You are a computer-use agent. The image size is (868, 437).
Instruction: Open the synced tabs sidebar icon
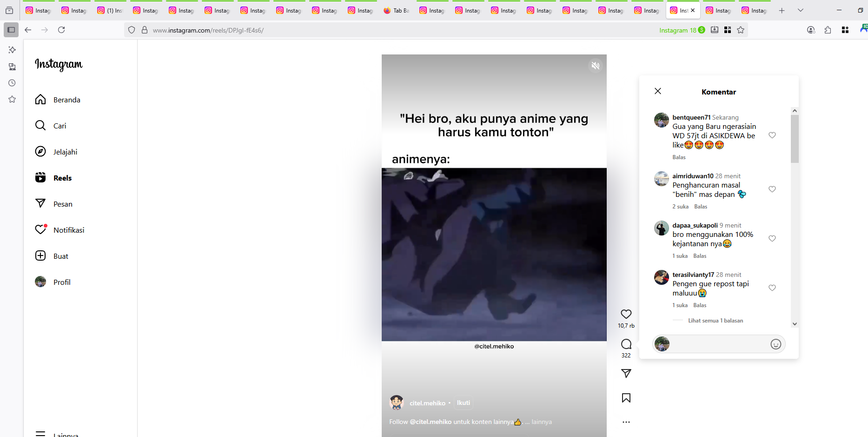12,67
